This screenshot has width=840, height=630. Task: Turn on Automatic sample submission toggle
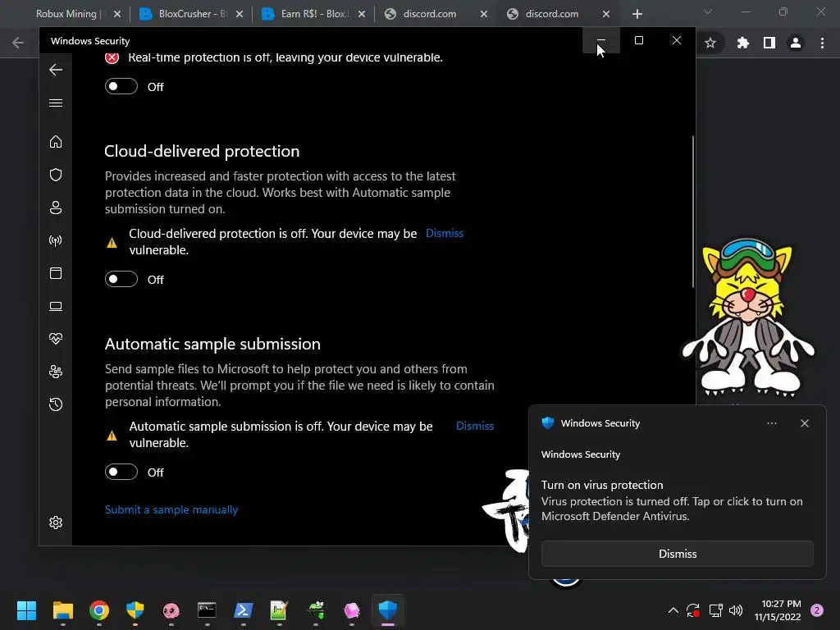click(x=121, y=472)
